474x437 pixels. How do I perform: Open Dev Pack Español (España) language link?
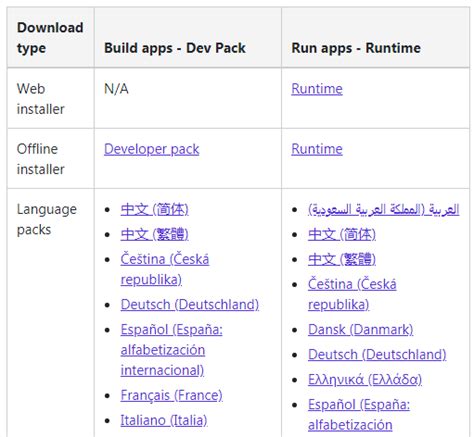pyautogui.click(x=171, y=350)
